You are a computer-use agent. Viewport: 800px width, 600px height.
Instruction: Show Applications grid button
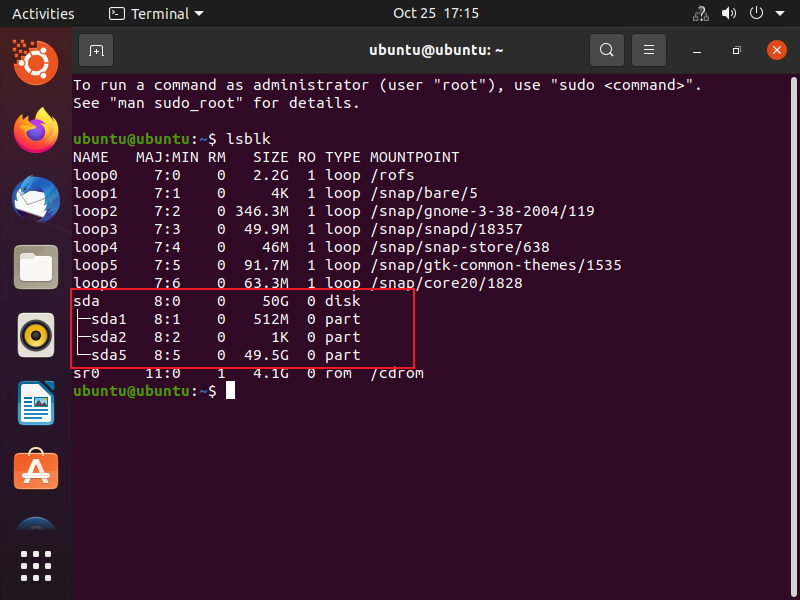36,565
